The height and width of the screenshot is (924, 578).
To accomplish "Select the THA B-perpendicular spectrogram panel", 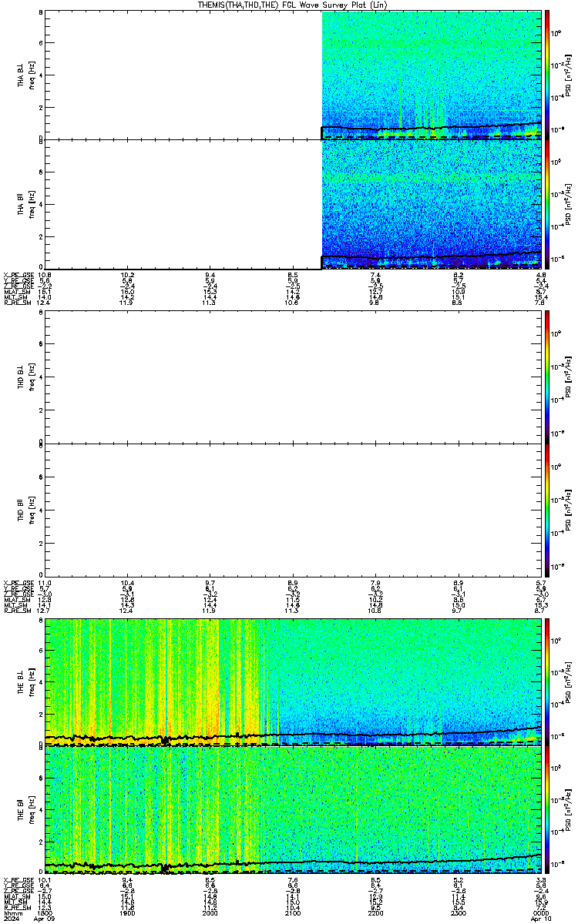I will pos(293,75).
